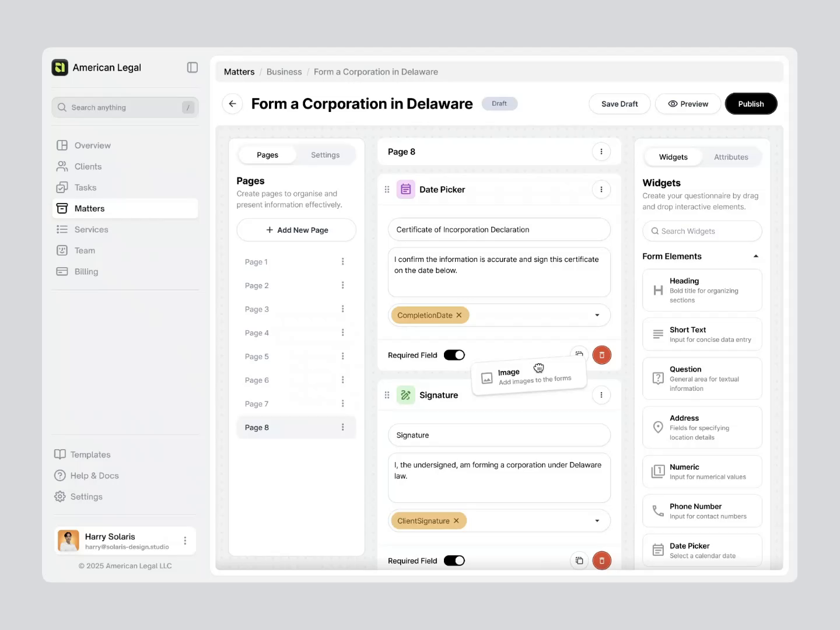Collapse the Form Elements section
840x630 pixels.
click(756, 256)
